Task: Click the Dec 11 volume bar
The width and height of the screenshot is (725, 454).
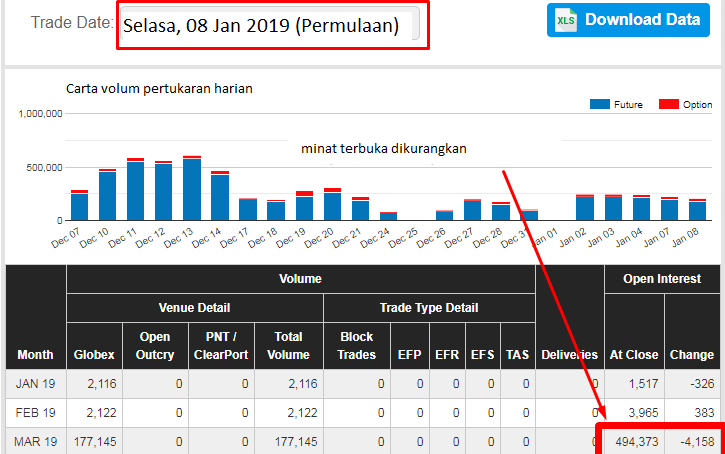Action: 135,190
